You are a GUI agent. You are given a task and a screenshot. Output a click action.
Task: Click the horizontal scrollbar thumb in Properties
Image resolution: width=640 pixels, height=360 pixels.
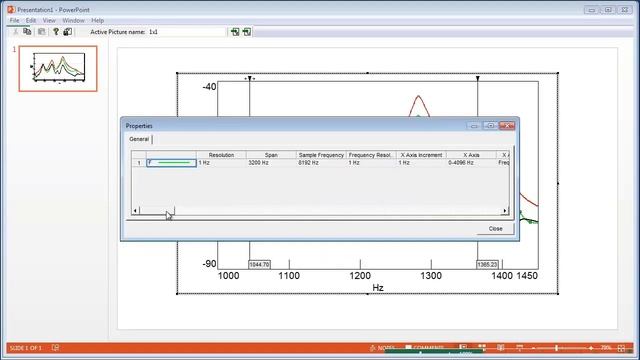pos(157,211)
